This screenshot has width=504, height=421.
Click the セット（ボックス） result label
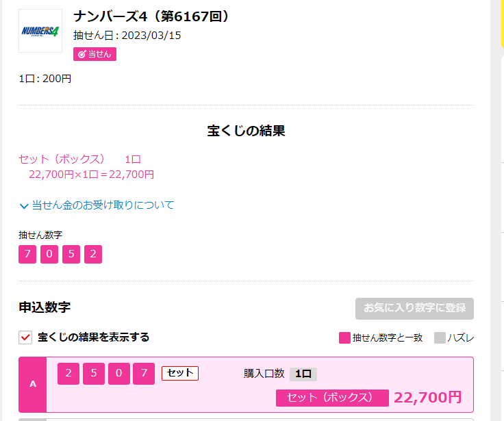(332, 398)
